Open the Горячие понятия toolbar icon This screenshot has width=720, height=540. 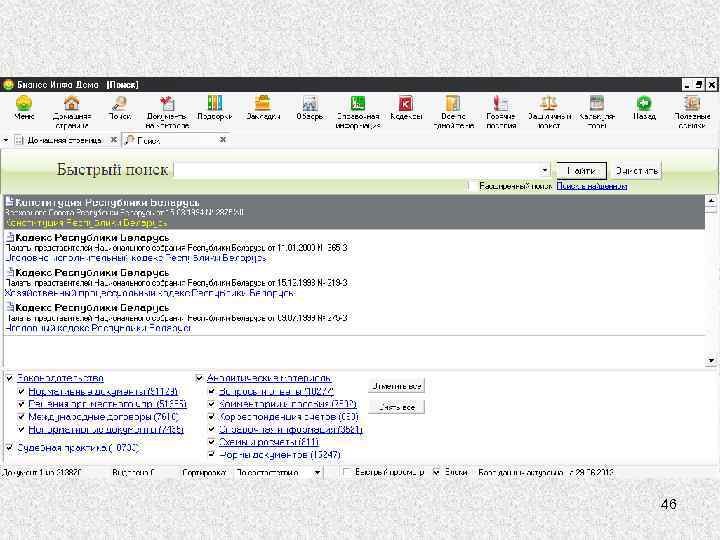501,103
